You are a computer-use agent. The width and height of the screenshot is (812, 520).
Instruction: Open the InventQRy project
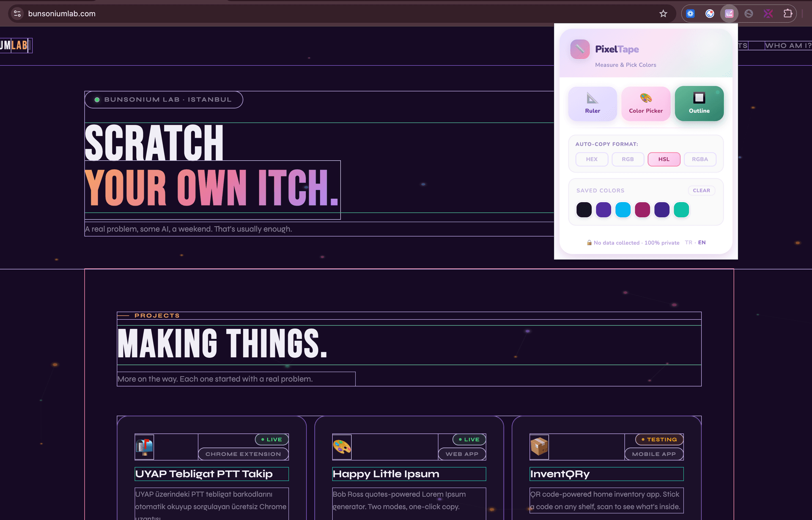560,474
